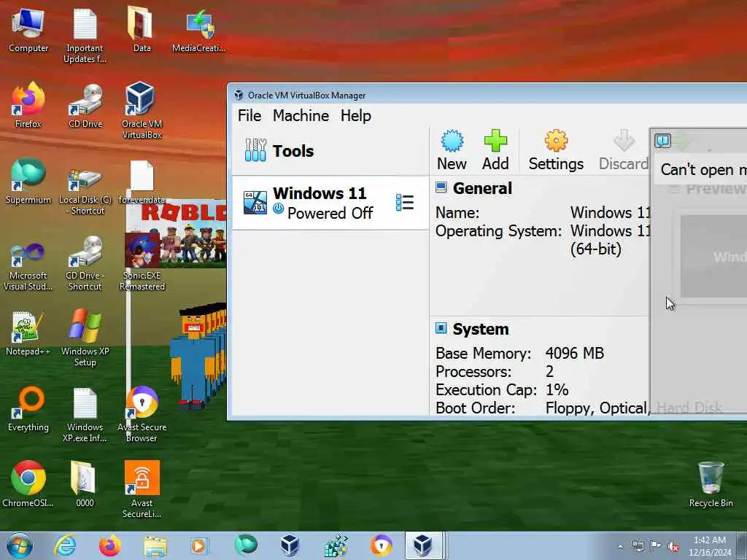Image resolution: width=747 pixels, height=560 pixels.
Task: Click the error dialog's notification icon
Action: [662, 141]
